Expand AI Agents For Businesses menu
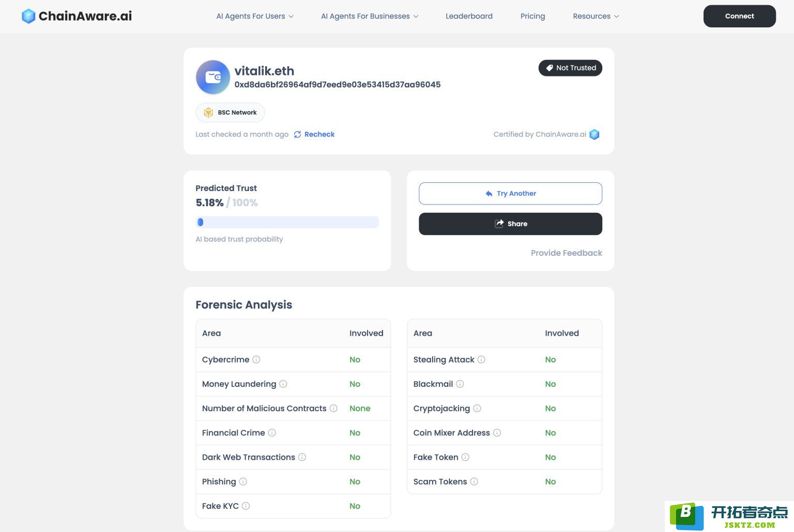The image size is (794, 532). [x=370, y=16]
